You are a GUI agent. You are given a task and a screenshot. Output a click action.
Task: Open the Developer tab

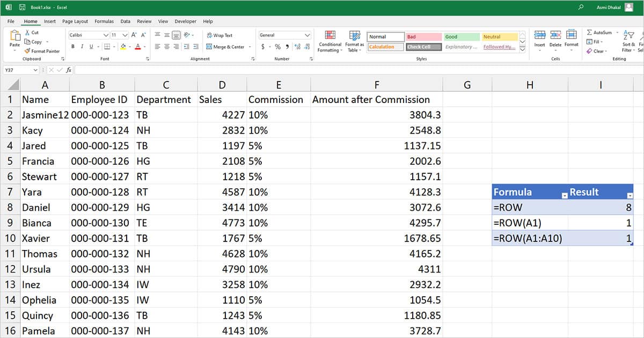pyautogui.click(x=185, y=21)
